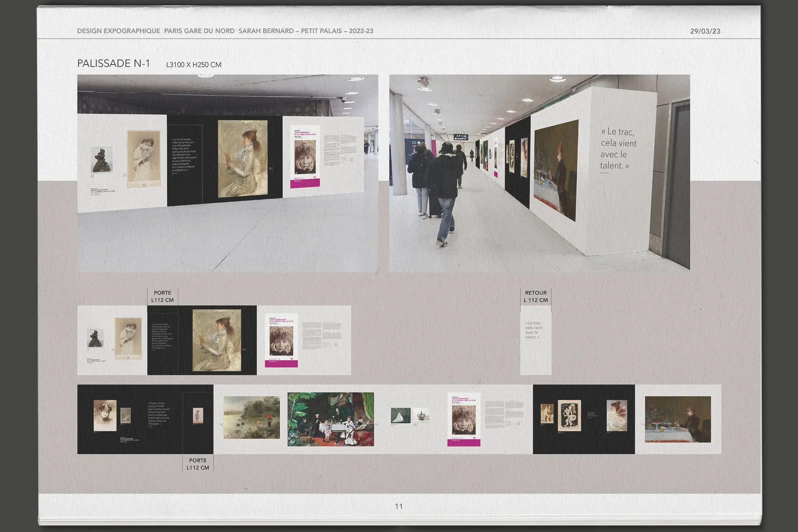798x532 pixels.
Task: Select the vintage mother-and-child photo in the middle strip
Action: pyautogui.click(x=128, y=338)
